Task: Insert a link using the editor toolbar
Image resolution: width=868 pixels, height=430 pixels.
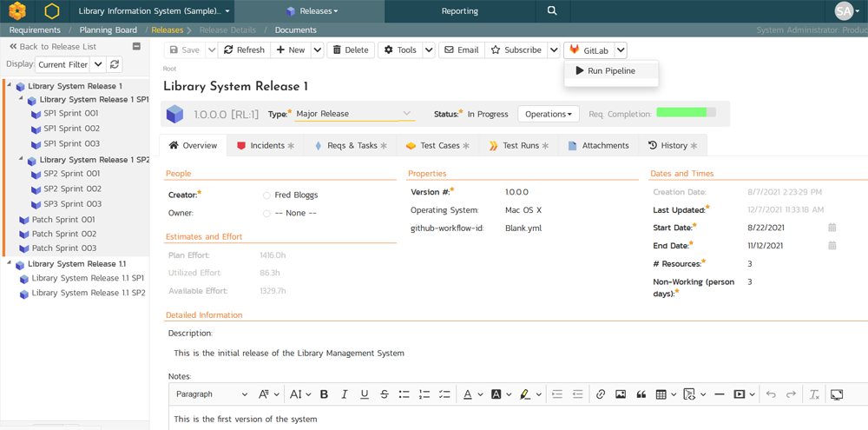Action: (600, 394)
